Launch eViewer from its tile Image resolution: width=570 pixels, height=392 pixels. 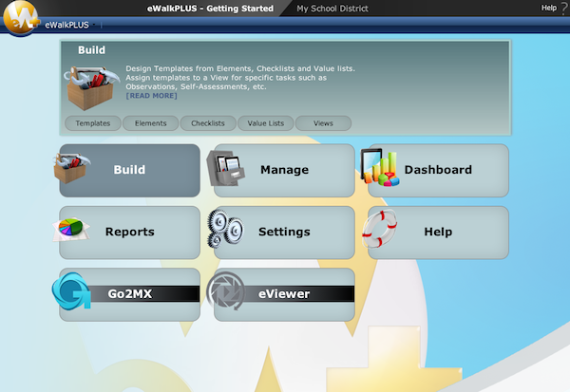pos(284,294)
